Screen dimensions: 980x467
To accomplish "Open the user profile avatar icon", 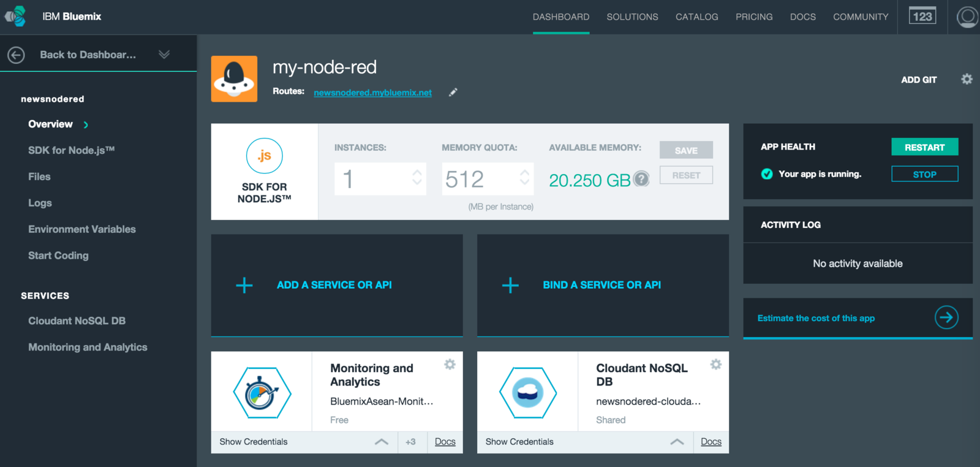I will (968, 17).
